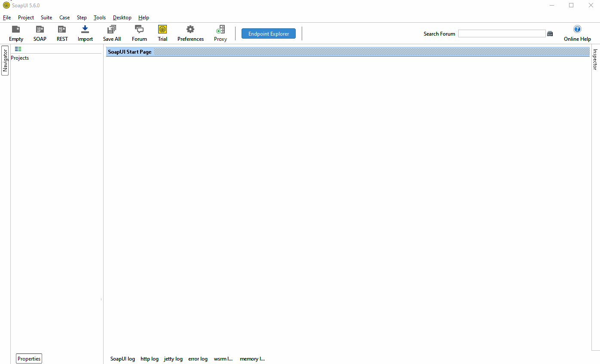Open the Inspector side tab
Image resolution: width=600 pixels, height=364 pixels.
595,59
